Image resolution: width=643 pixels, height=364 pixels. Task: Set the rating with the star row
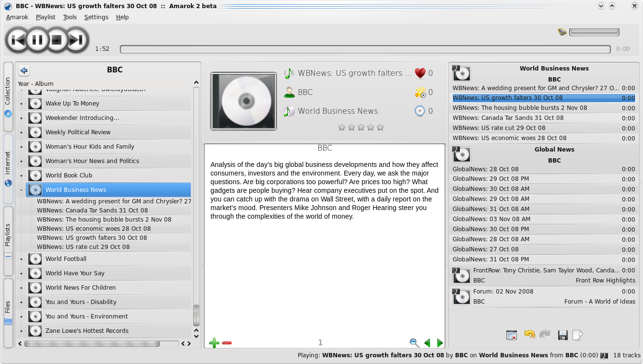coord(361,127)
